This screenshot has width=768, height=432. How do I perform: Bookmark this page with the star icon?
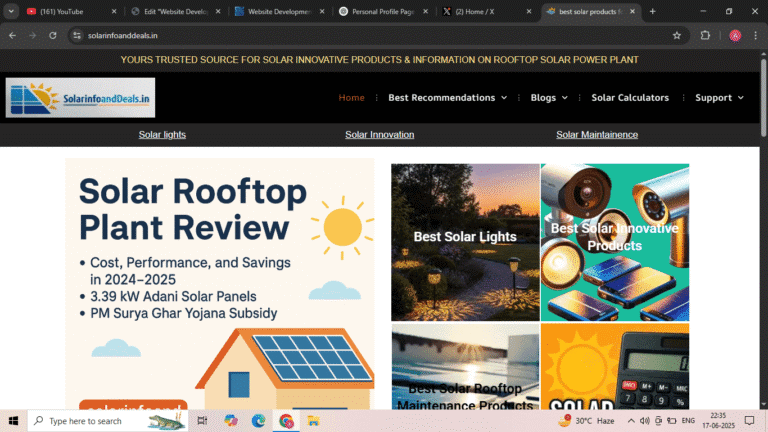677,35
